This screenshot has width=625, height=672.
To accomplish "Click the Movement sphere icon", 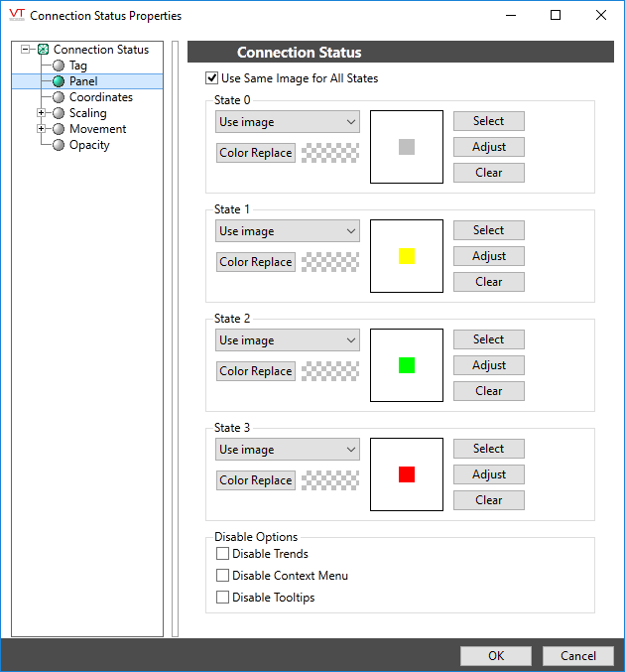I will click(59, 129).
